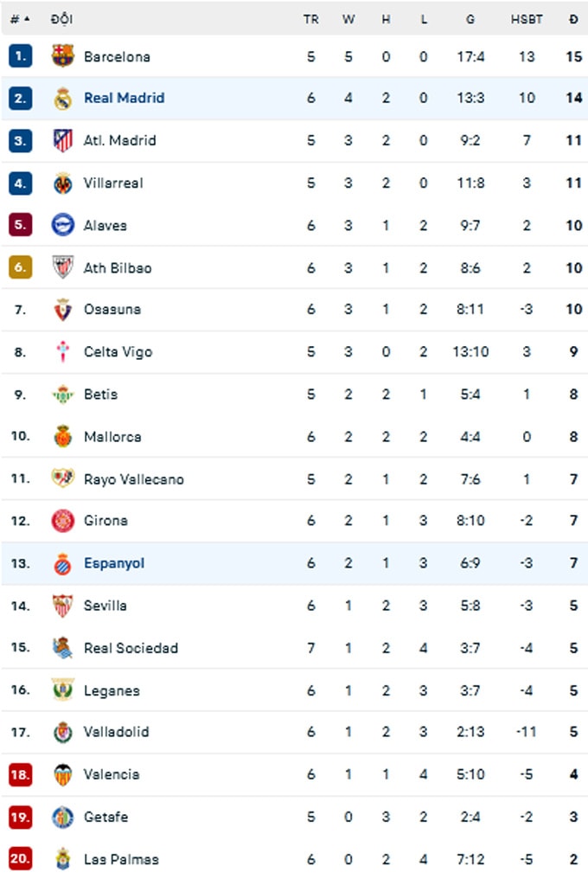Click the Las Palmas club crest
The height and width of the screenshot is (879, 588).
coord(63,859)
